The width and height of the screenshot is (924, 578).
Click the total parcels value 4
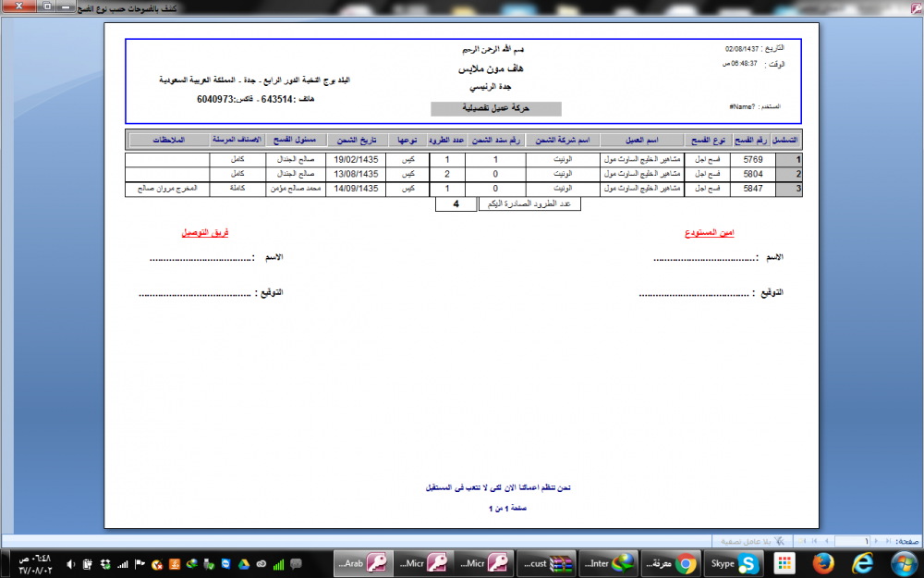click(456, 204)
